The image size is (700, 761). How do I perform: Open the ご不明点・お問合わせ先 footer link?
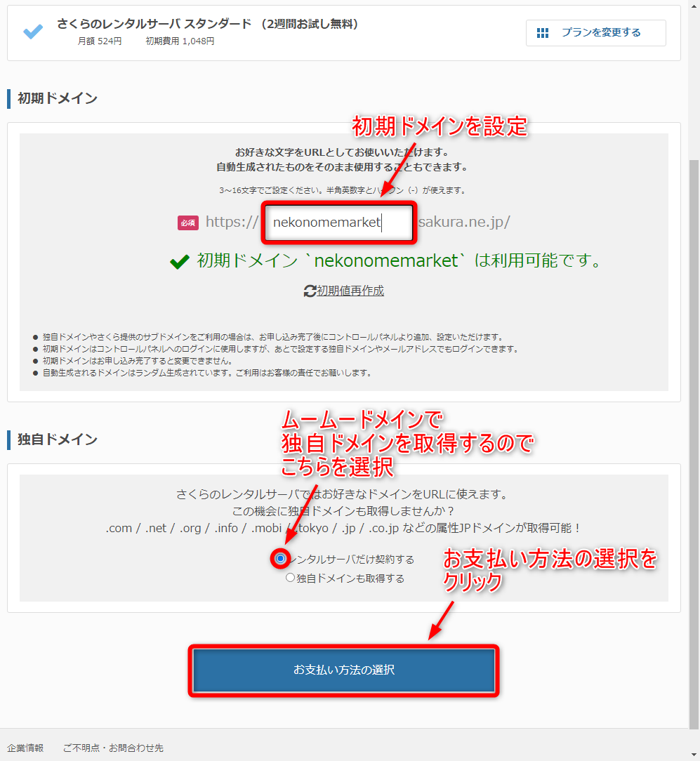tap(113, 748)
